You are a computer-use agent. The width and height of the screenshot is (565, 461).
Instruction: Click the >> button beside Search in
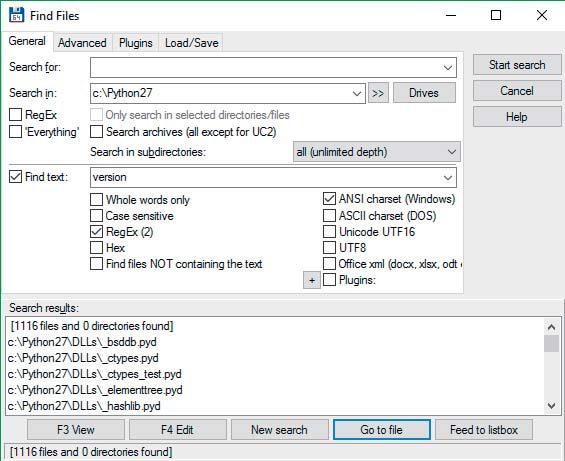click(x=378, y=93)
